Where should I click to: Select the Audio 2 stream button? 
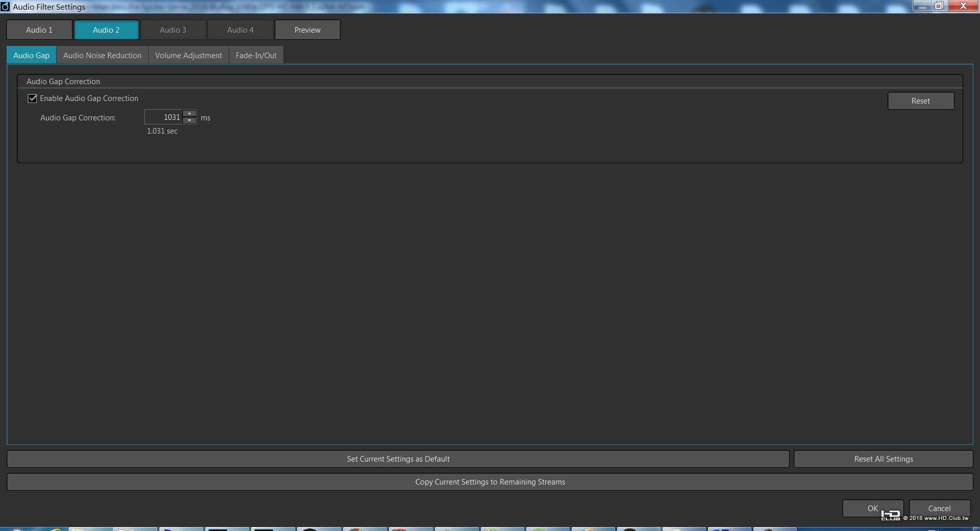106,30
